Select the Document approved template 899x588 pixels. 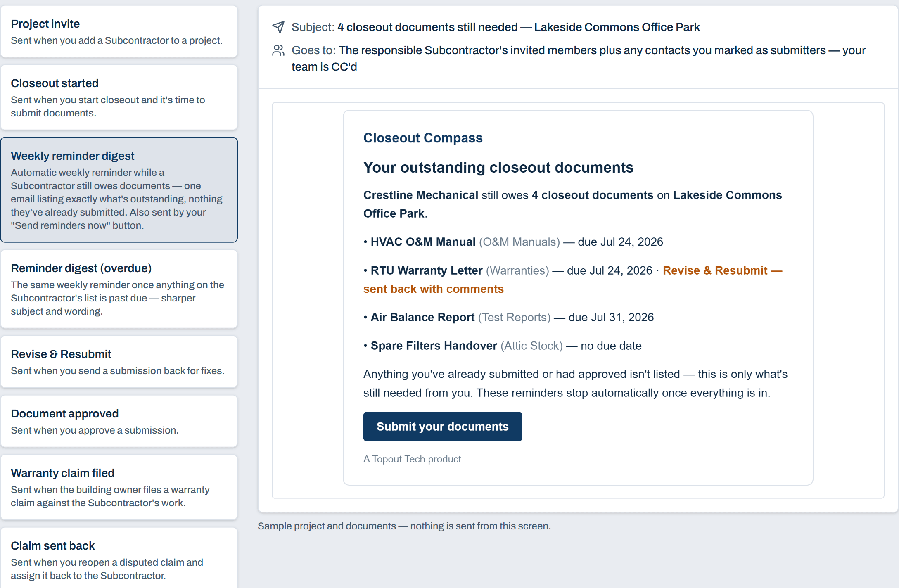pos(119,422)
